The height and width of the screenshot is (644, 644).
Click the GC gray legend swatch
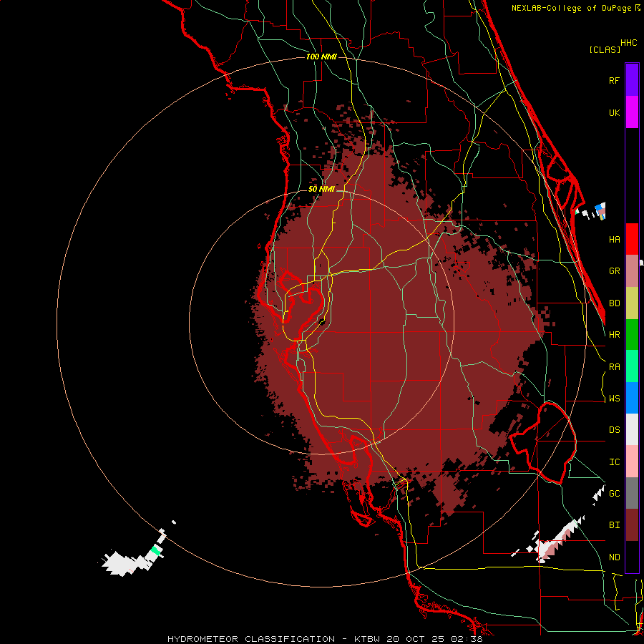(x=632, y=493)
